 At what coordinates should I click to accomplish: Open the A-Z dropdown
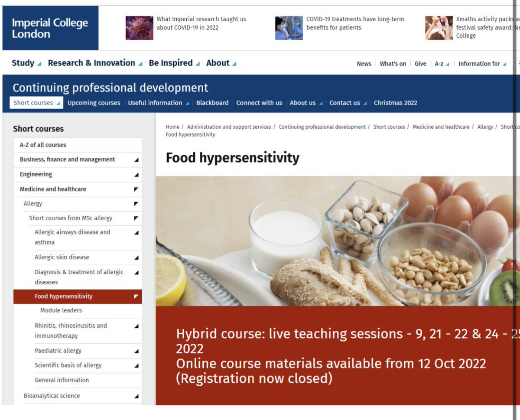pyautogui.click(x=442, y=64)
